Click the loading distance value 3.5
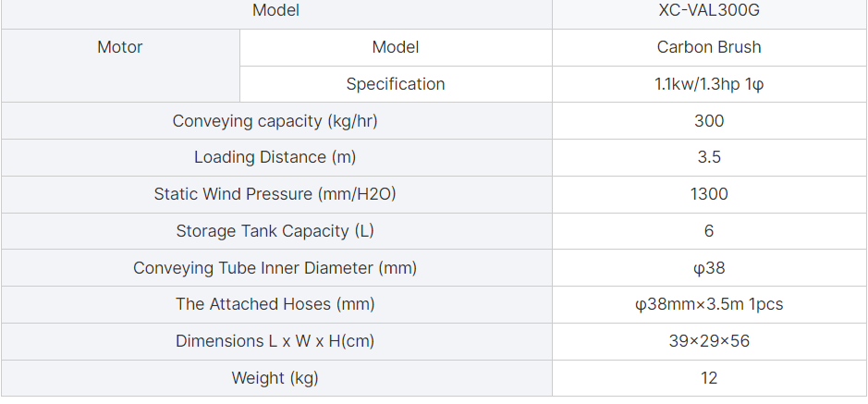Screen dimensions: 868x404 [709, 157]
